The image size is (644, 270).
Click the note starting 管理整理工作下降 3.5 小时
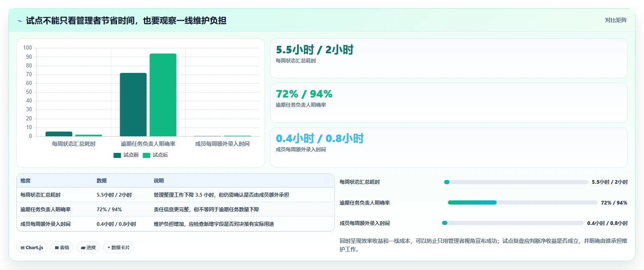(222, 195)
